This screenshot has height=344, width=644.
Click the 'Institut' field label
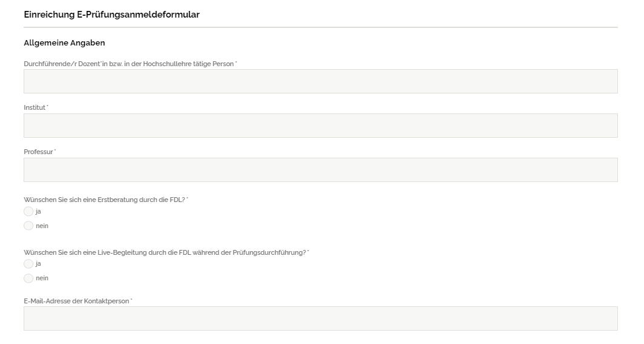pos(35,107)
